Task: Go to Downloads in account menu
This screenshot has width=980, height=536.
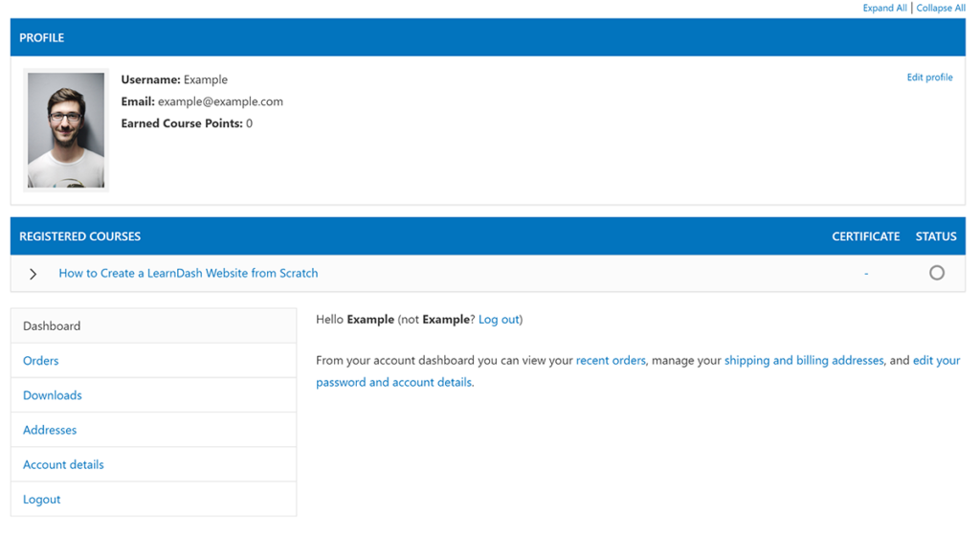Action: point(53,395)
